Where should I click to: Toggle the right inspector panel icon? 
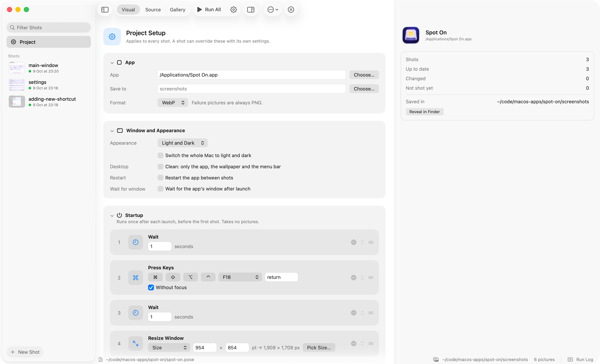pyautogui.click(x=251, y=10)
